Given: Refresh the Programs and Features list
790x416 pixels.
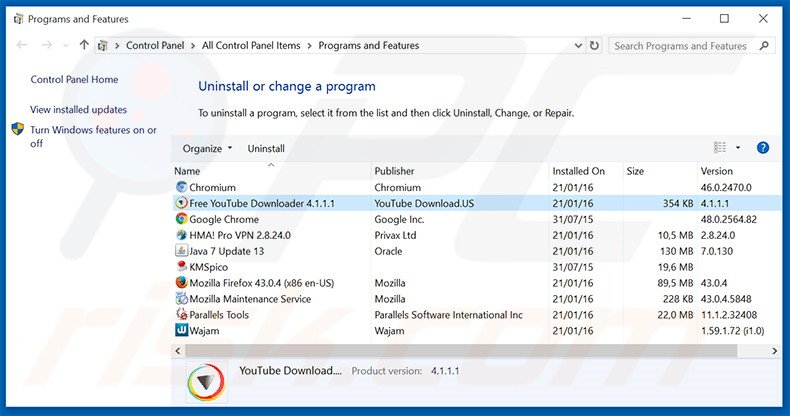Looking at the screenshot, I should tap(595, 45).
